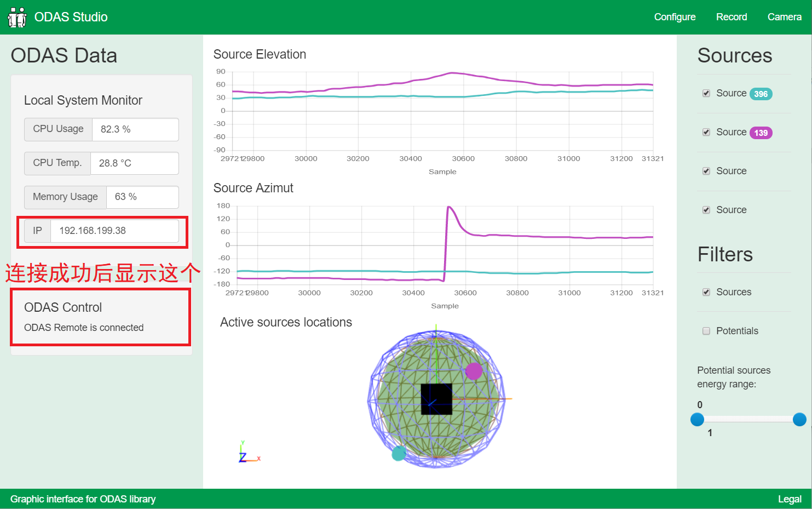This screenshot has width=812, height=509.
Task: Open the Configure menu
Action: 675,16
